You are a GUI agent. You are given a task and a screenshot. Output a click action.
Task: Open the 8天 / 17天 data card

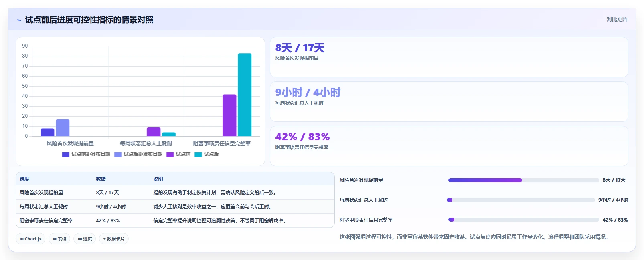click(449, 57)
